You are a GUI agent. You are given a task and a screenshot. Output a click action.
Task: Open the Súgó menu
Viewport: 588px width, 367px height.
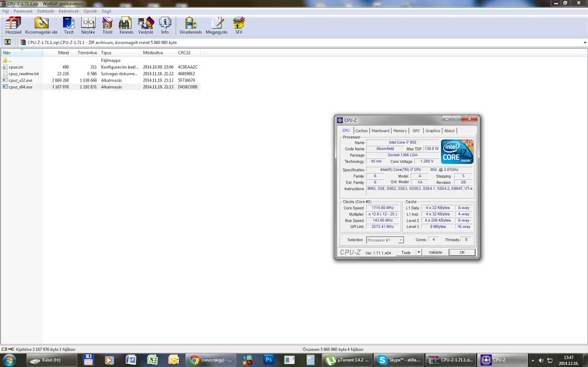tap(107, 12)
